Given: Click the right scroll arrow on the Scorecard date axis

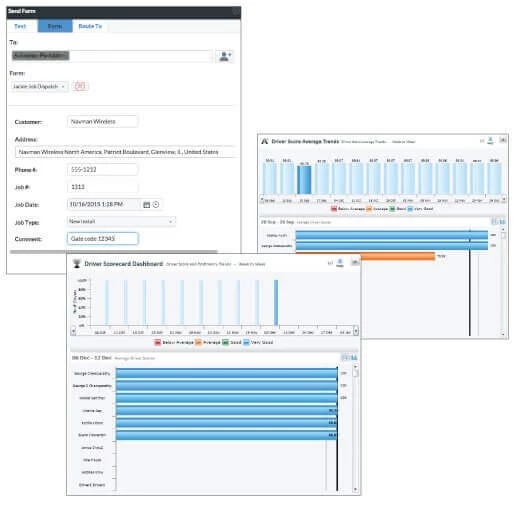Looking at the screenshot, I should [356, 331].
